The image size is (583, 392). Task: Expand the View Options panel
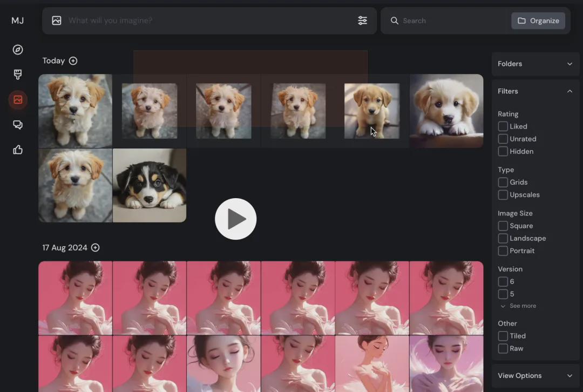point(535,376)
